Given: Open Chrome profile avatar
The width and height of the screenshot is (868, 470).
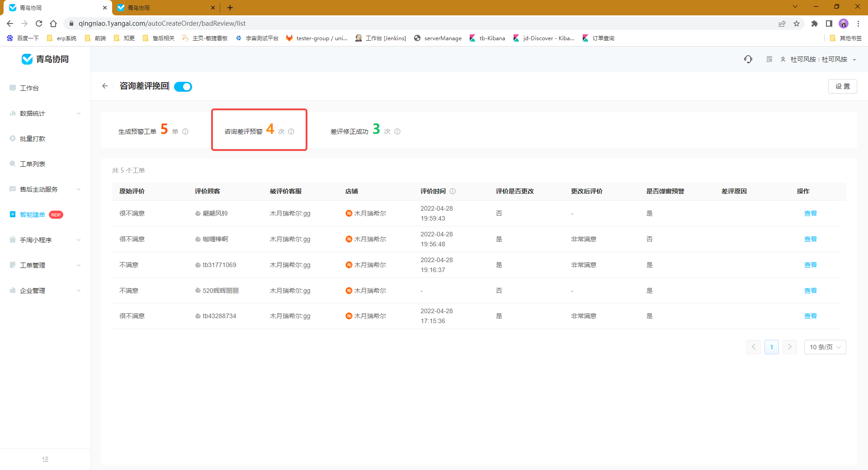Looking at the screenshot, I should click(844, 23).
